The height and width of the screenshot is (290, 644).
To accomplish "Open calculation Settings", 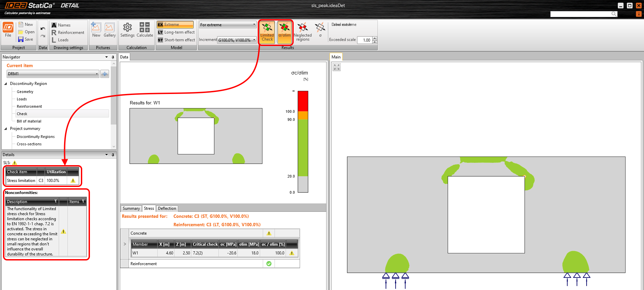I will click(127, 30).
